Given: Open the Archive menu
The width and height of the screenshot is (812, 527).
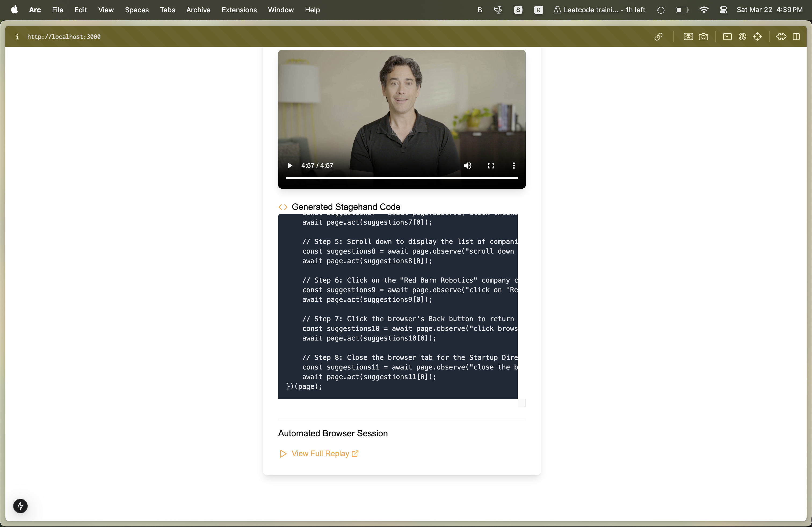Looking at the screenshot, I should (x=198, y=10).
